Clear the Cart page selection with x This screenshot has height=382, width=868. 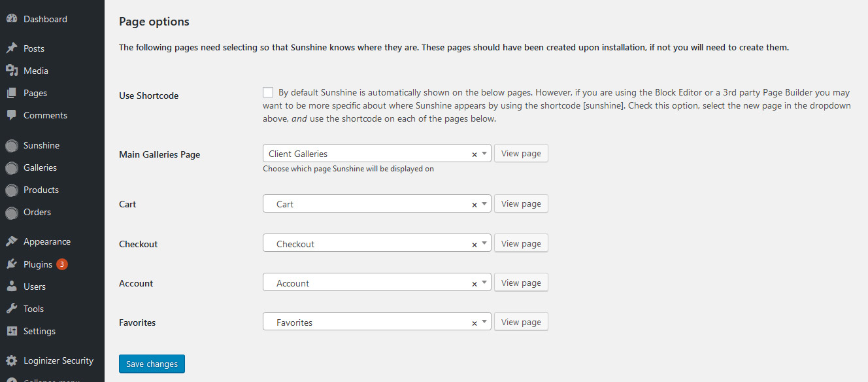point(475,205)
